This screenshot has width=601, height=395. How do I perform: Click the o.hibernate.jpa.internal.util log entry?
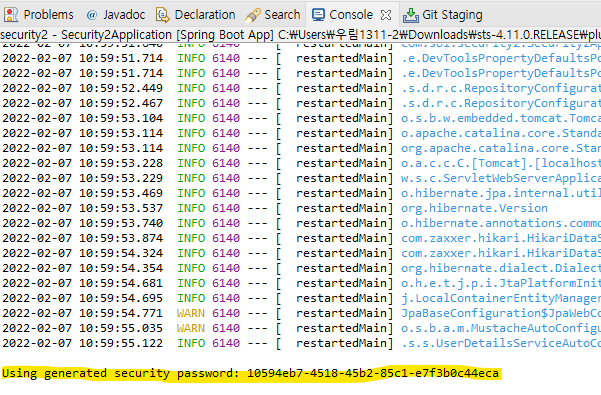(300, 193)
